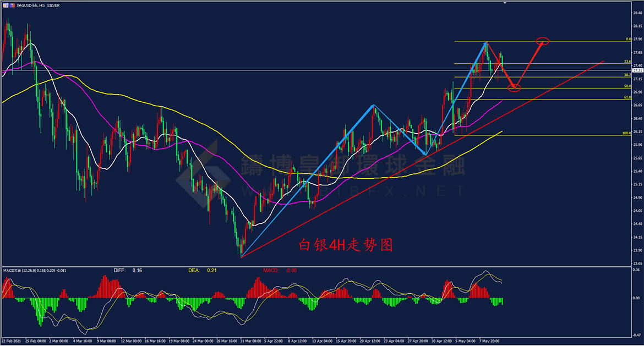Click the first chart icon beside XAGUSD title
The width and height of the screenshot is (644, 346).
point(5,5)
